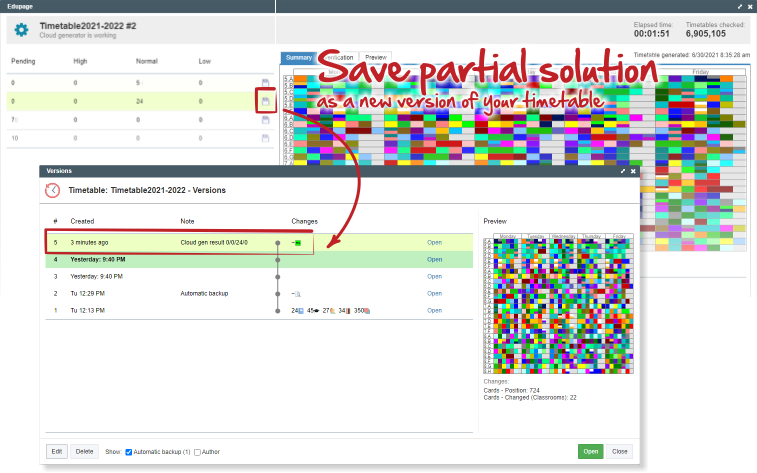757x473 pixels.
Task: Uncheck the Automatic backup checkbox
Action: coord(129,452)
